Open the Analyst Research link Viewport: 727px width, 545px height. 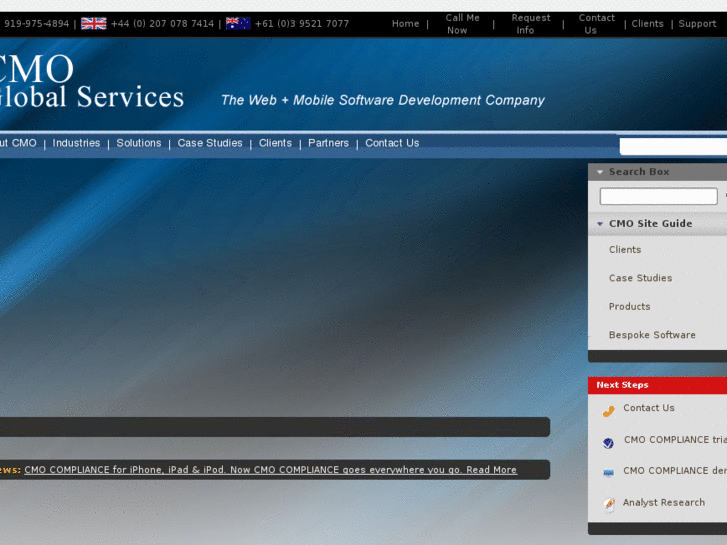coord(663,502)
